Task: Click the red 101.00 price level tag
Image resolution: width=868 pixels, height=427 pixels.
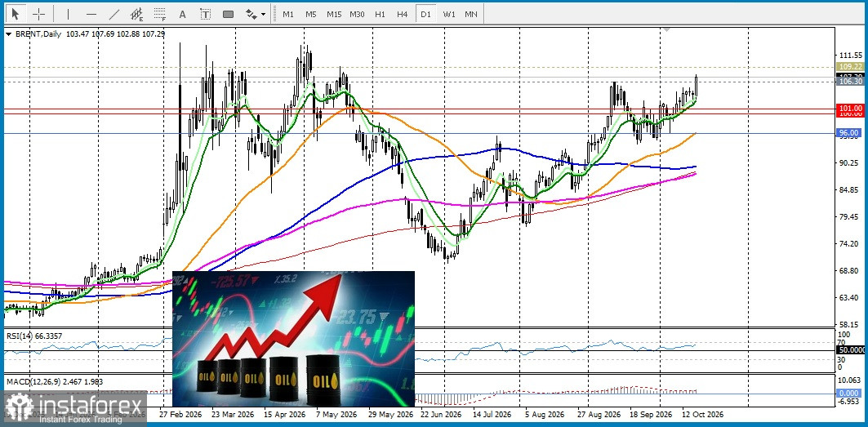Action: pyautogui.click(x=850, y=108)
